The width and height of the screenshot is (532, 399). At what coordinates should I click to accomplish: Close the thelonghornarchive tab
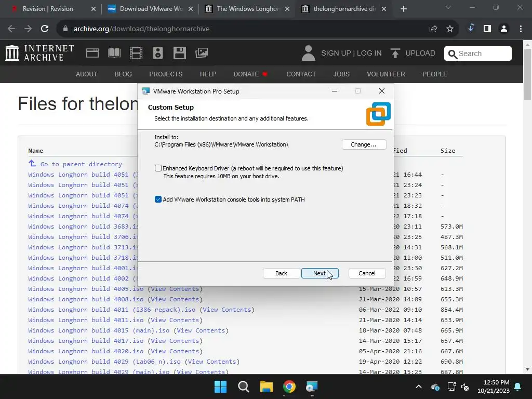click(x=384, y=9)
